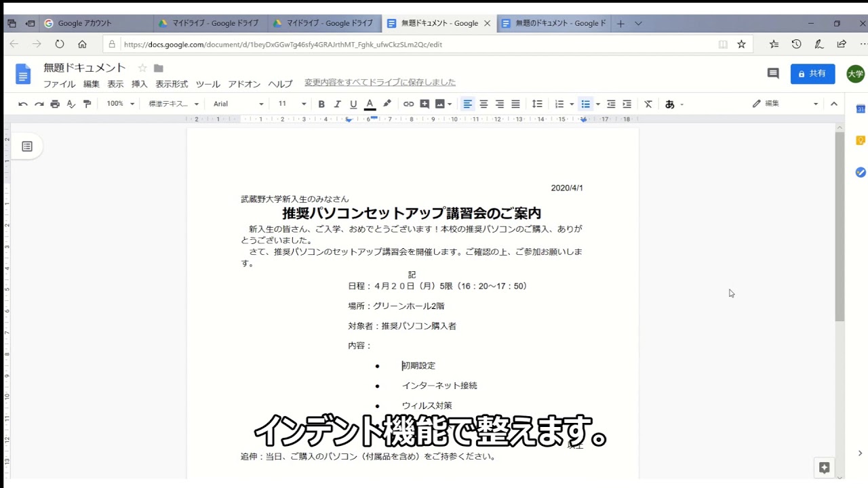
Task: Click decrease indent
Action: tap(611, 104)
